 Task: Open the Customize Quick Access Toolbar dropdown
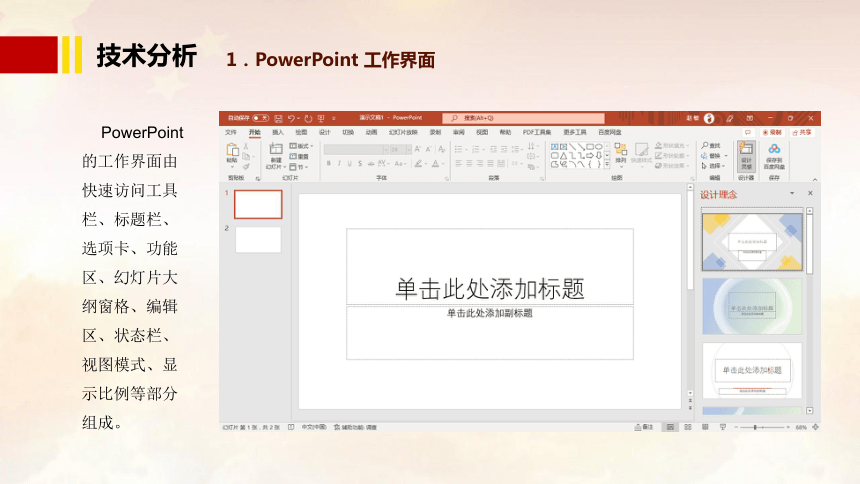coord(333,118)
